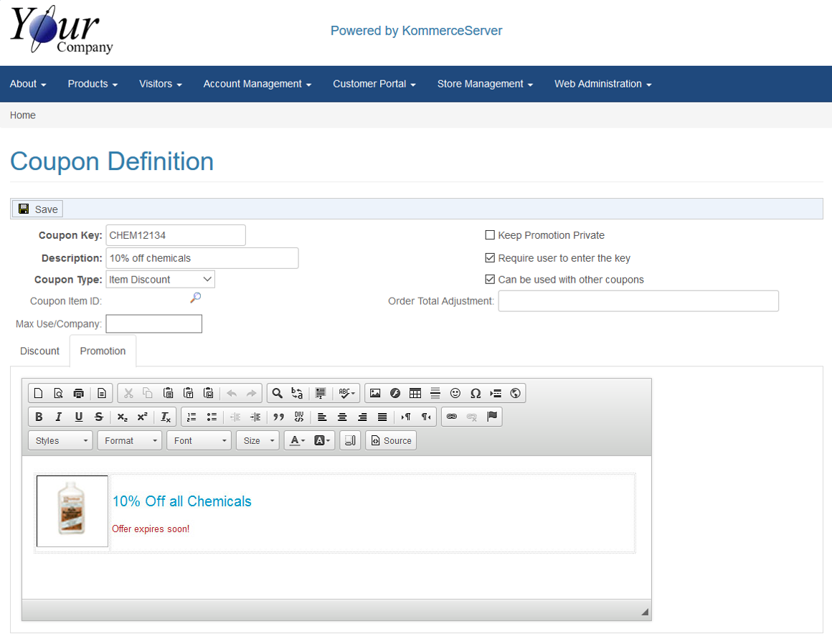Click the Coupon Item ID lookup icon

pos(195,298)
